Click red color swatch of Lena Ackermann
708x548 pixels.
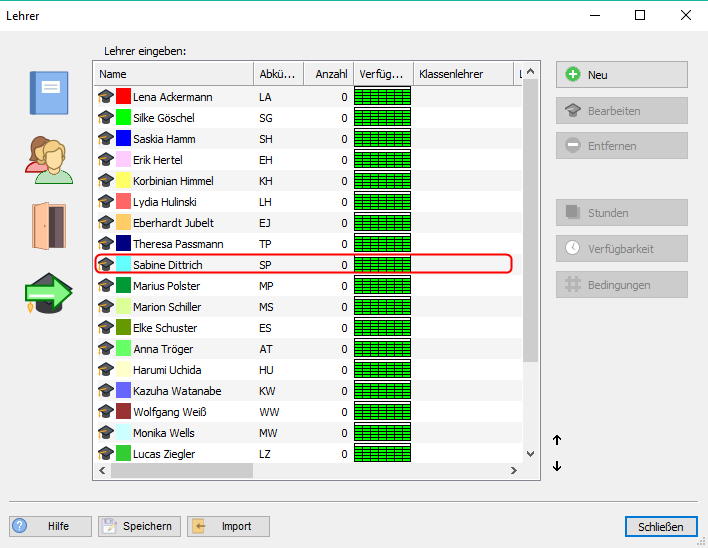123,97
